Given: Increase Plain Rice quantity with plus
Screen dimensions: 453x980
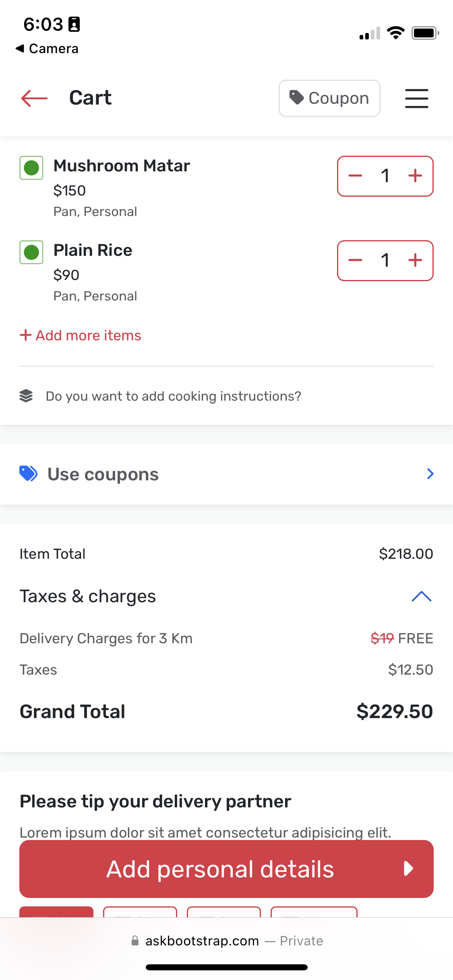Looking at the screenshot, I should point(415,260).
